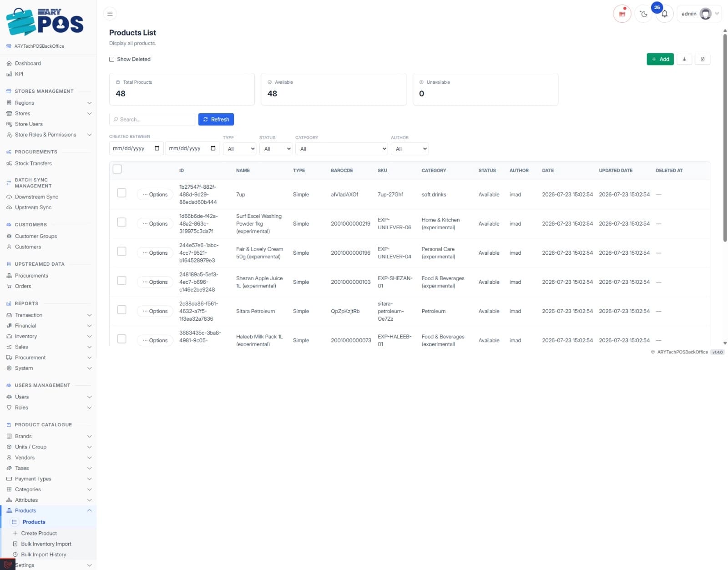
Task: Open notifications bell icon
Action: pos(664,14)
